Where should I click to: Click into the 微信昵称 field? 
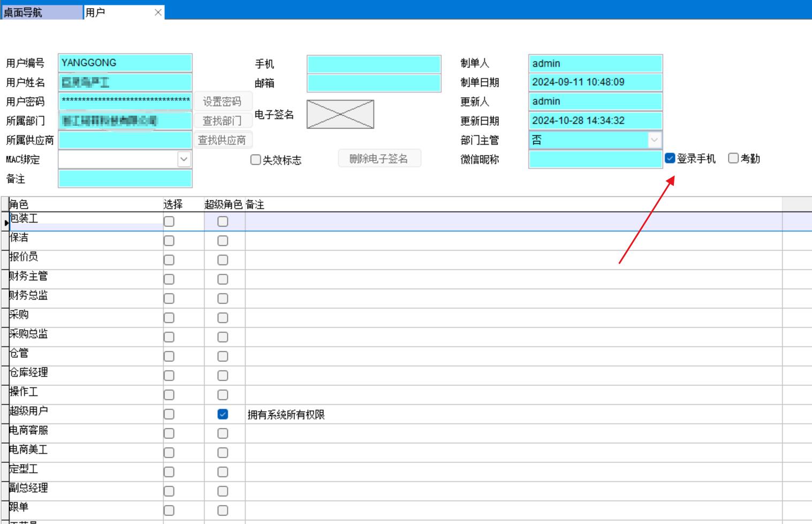coord(595,160)
